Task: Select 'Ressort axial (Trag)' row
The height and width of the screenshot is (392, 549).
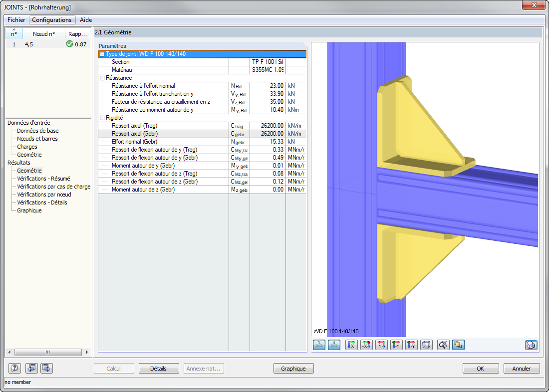Action: point(202,126)
